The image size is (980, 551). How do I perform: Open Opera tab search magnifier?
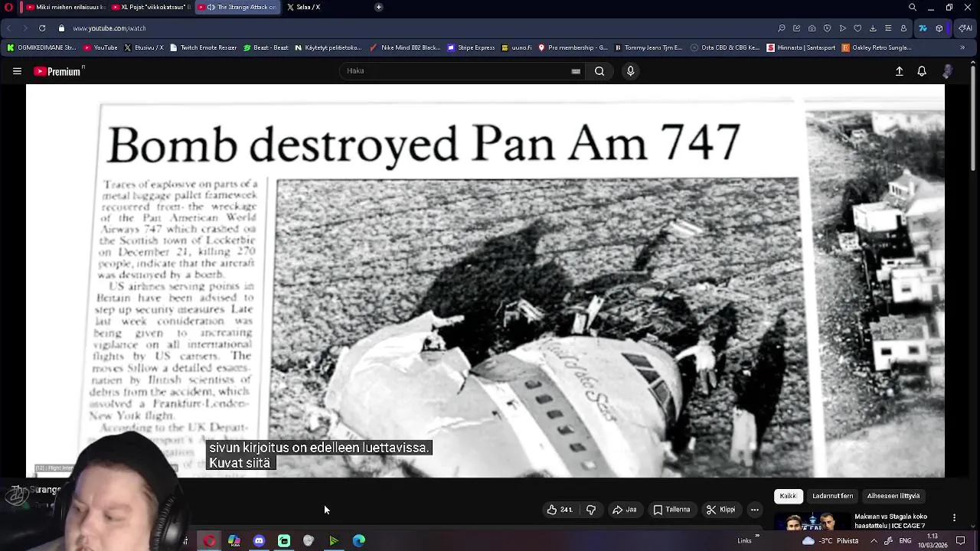[913, 7]
